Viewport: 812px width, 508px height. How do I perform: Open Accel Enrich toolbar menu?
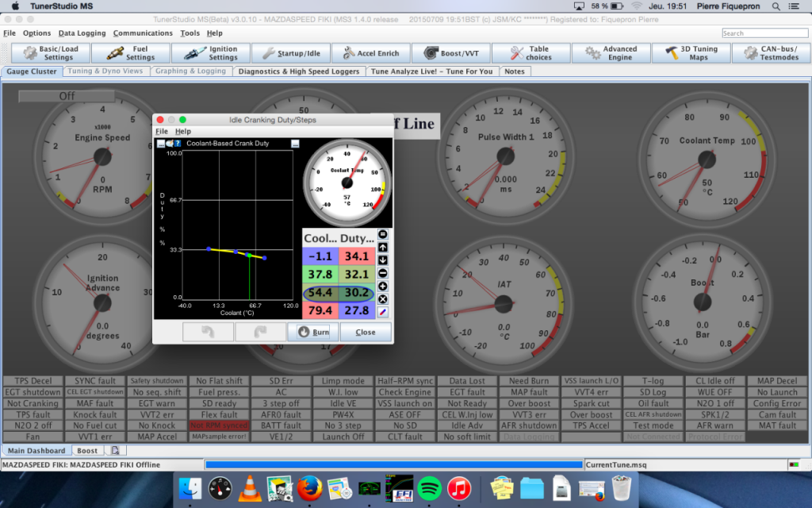tap(371, 53)
